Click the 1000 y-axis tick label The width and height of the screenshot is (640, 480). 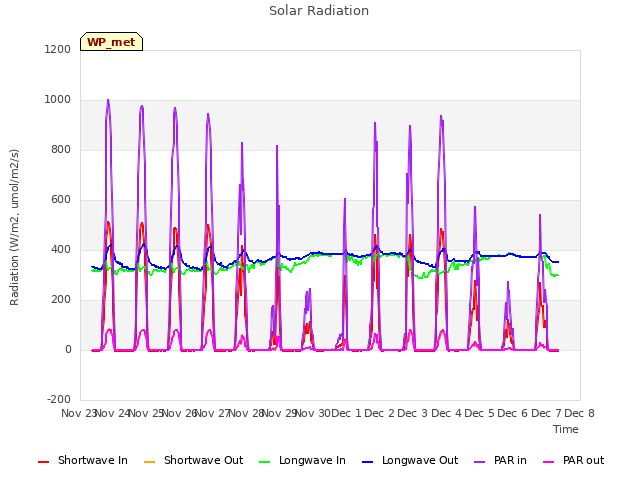(x=58, y=100)
